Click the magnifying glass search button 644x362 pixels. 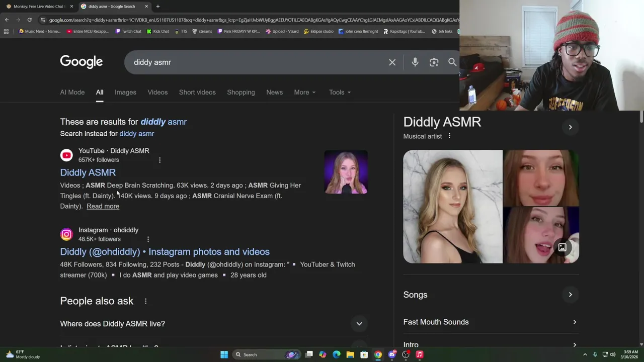pos(452,62)
